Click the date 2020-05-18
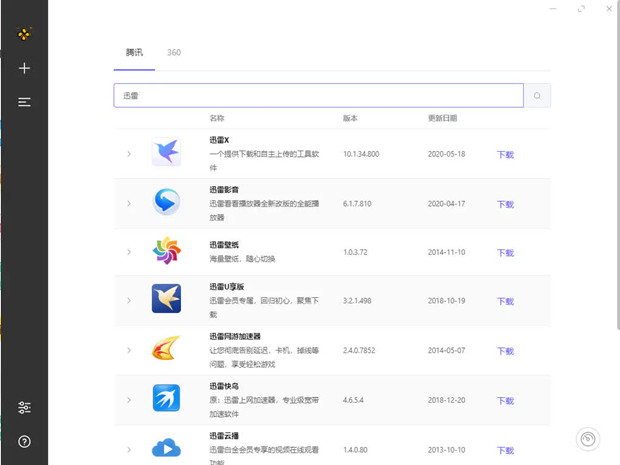This screenshot has width=620, height=465. 446,154
